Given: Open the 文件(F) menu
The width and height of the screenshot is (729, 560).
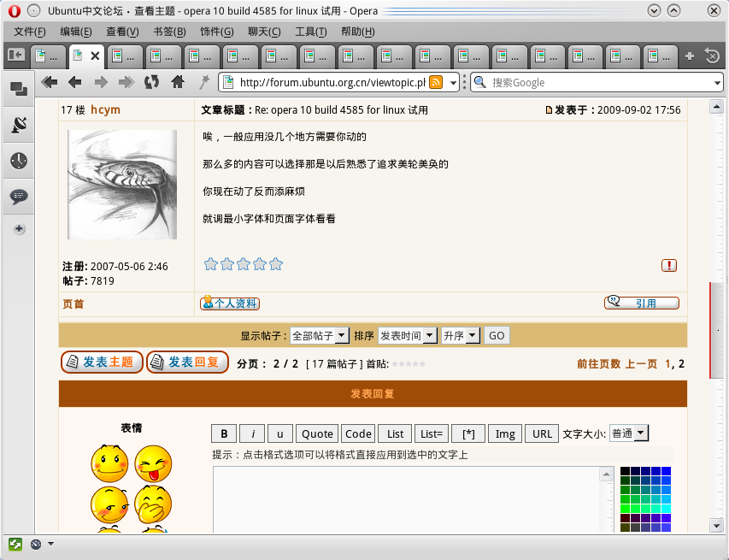Looking at the screenshot, I should (30, 32).
